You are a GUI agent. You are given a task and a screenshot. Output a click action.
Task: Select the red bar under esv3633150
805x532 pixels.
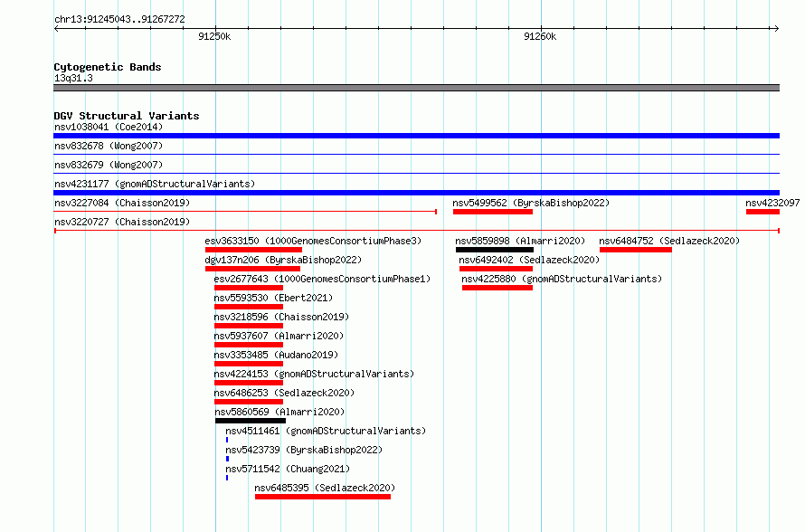pyautogui.click(x=253, y=250)
